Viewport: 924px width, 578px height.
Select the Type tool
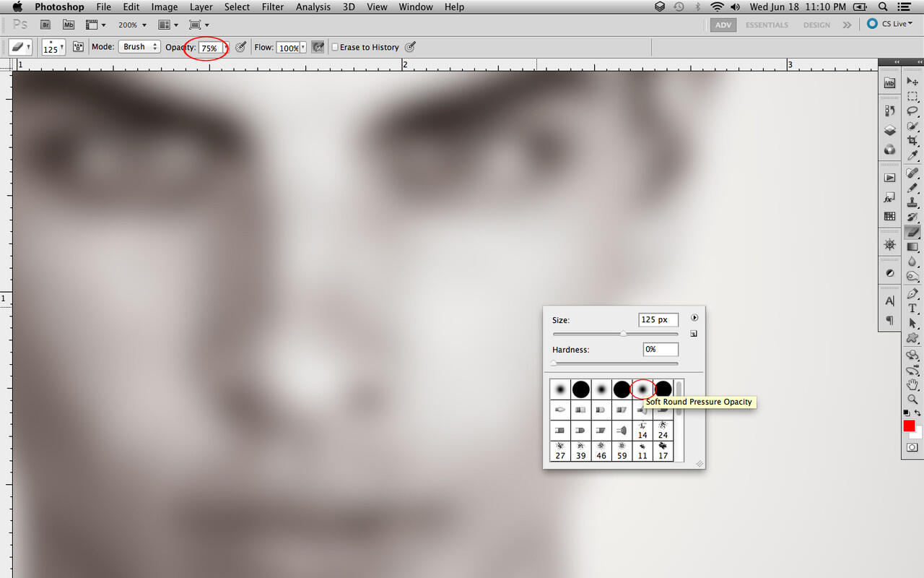pos(912,309)
